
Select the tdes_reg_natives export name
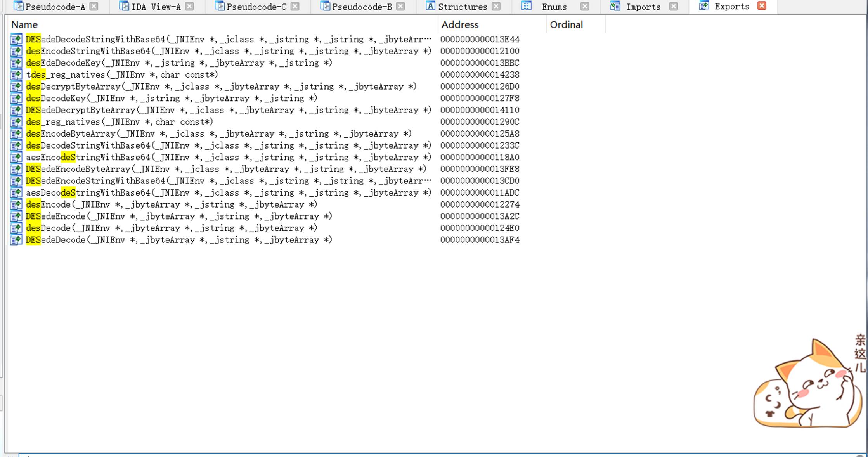[122, 74]
